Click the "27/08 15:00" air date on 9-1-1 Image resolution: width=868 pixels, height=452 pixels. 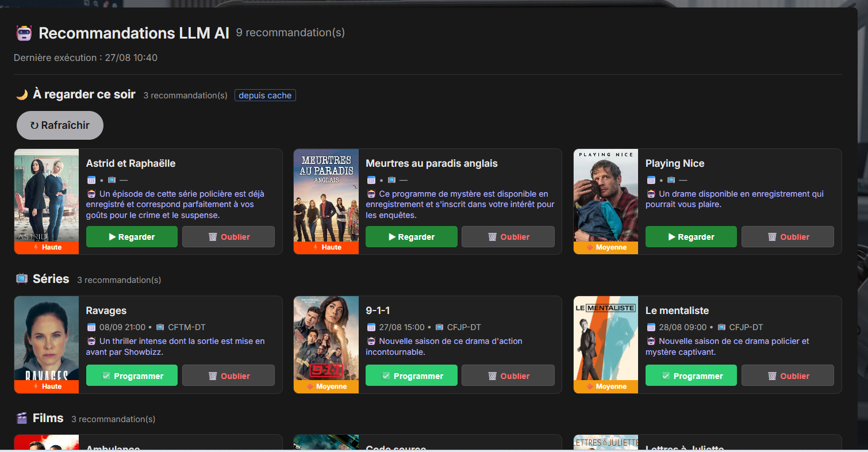[x=402, y=327]
